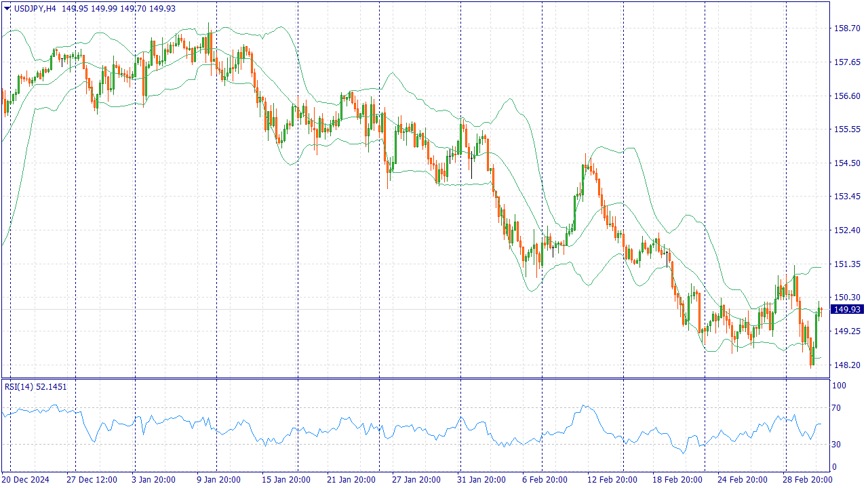Click the 153.45 price axis label
The height and width of the screenshot is (488, 868).
(x=846, y=197)
